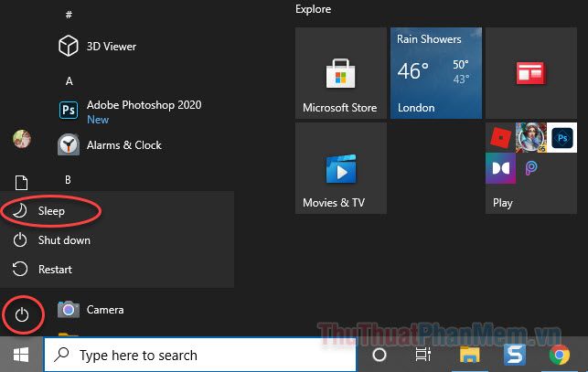Open the London weather tile
The height and width of the screenshot is (372, 588).
click(x=435, y=73)
